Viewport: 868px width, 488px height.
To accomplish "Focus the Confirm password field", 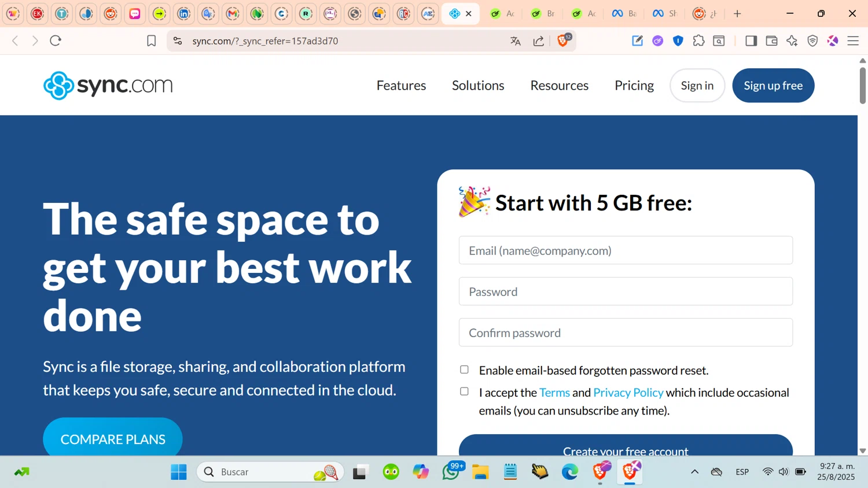I will tap(626, 332).
